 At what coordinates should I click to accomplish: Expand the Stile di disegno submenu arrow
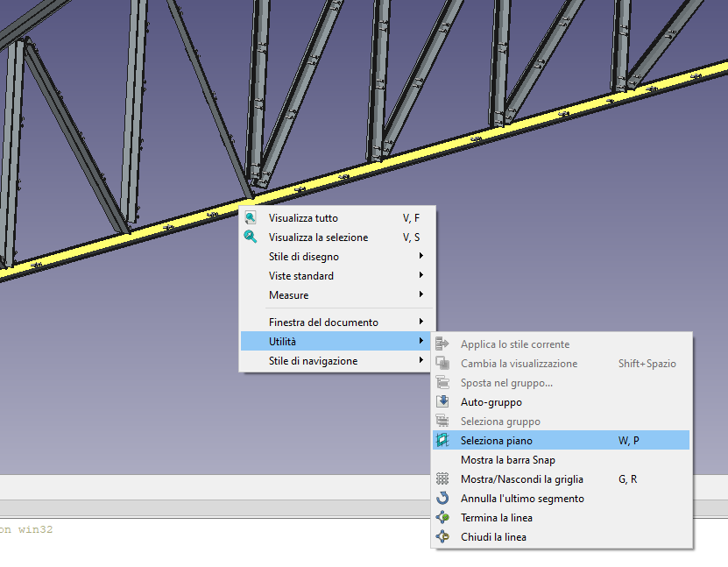coord(421,256)
